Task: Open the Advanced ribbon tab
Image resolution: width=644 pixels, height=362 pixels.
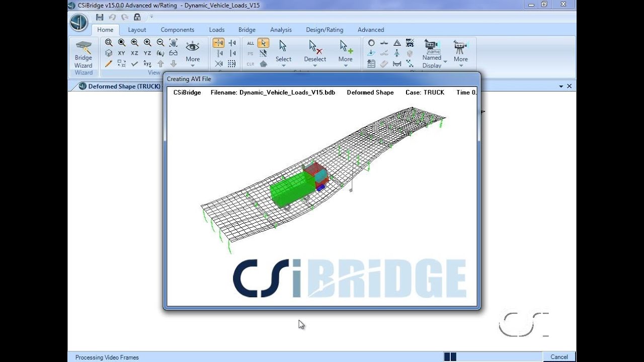Action: (371, 30)
